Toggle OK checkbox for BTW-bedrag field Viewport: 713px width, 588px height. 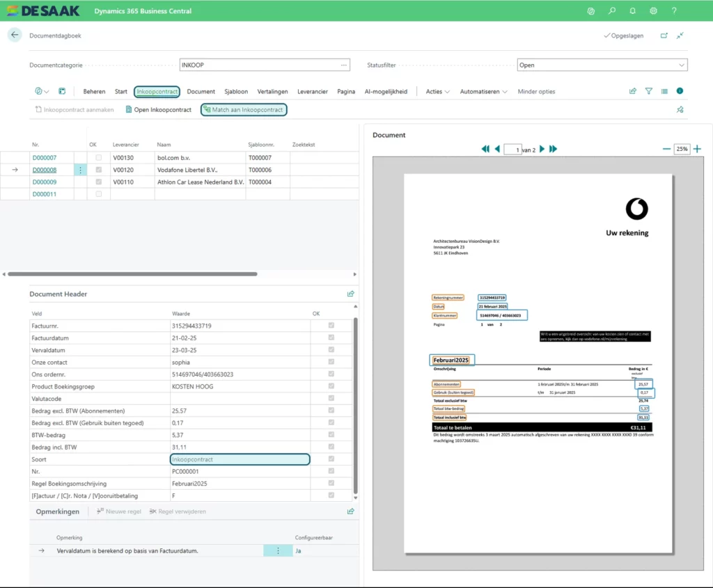coord(331,434)
